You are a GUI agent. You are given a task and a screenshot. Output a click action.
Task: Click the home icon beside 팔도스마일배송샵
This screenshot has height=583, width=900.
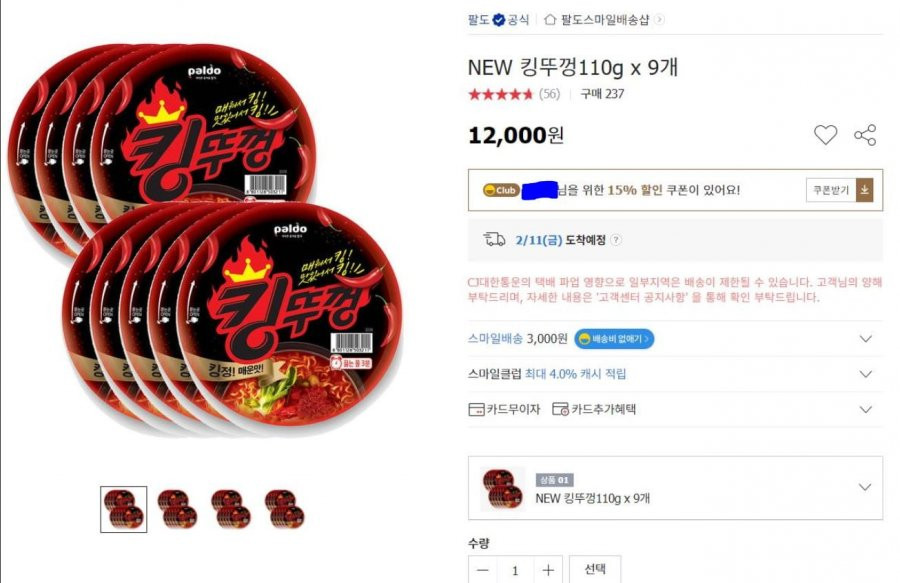click(x=550, y=20)
